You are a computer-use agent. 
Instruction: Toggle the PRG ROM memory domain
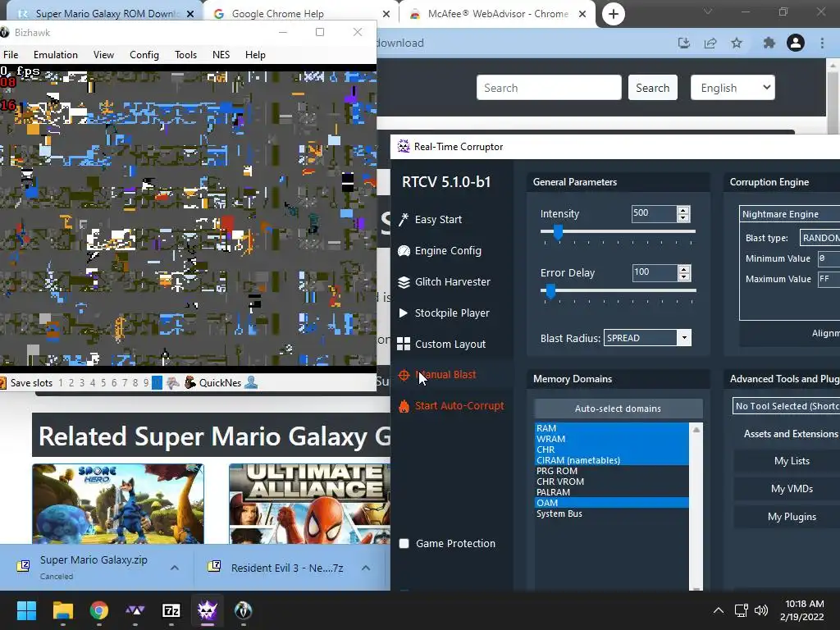click(x=611, y=471)
